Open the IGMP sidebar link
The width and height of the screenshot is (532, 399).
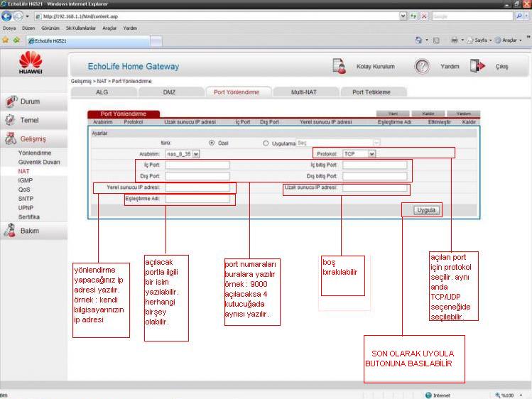26,180
